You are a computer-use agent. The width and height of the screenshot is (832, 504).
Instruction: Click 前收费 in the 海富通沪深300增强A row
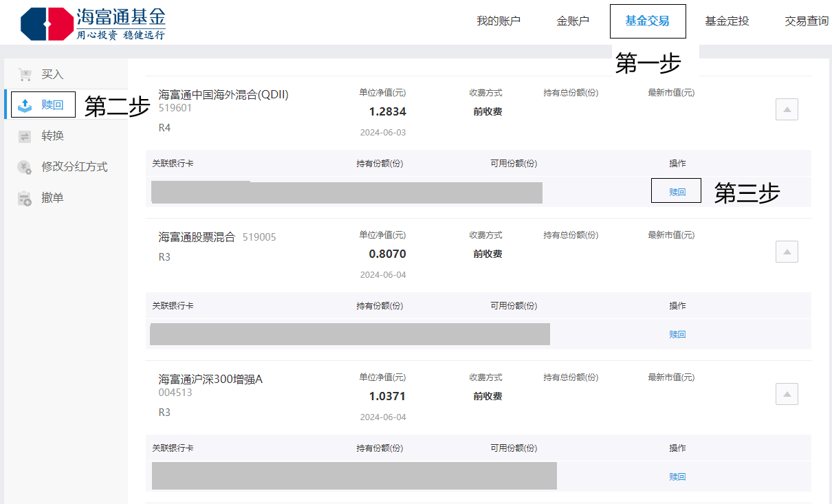(x=488, y=396)
